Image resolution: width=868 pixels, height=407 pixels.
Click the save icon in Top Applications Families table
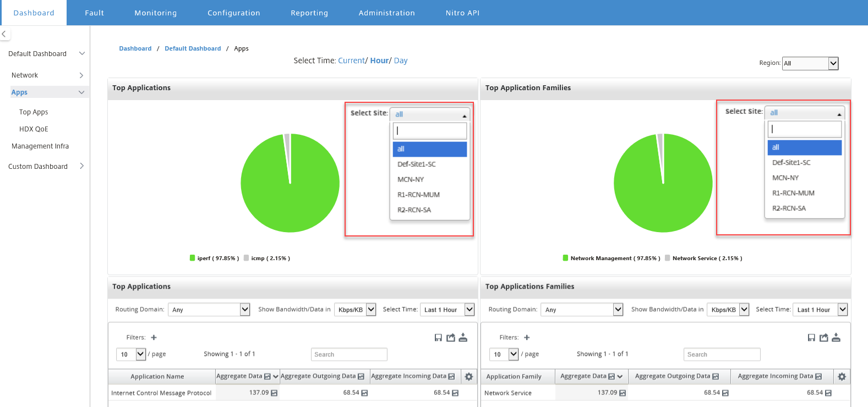coord(811,338)
